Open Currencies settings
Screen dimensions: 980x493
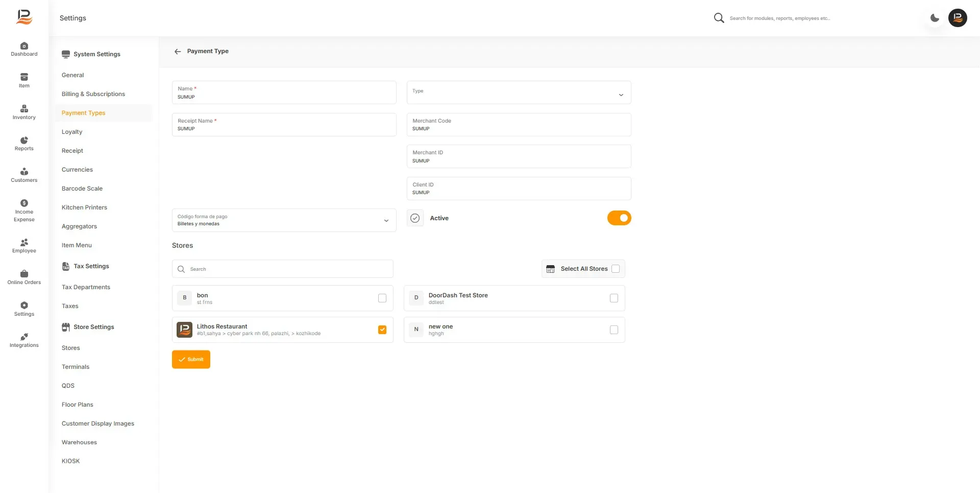point(77,170)
